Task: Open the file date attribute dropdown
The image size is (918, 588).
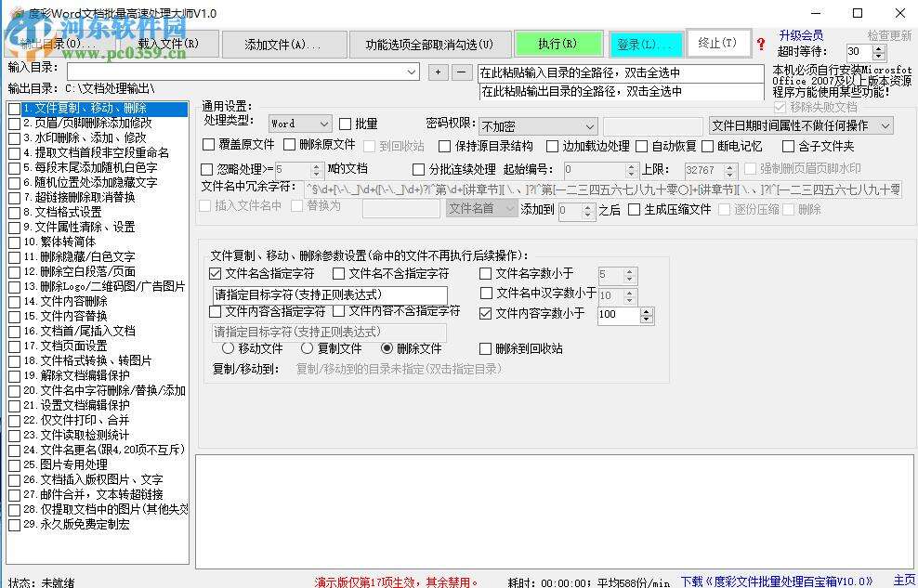Action: pos(800,125)
